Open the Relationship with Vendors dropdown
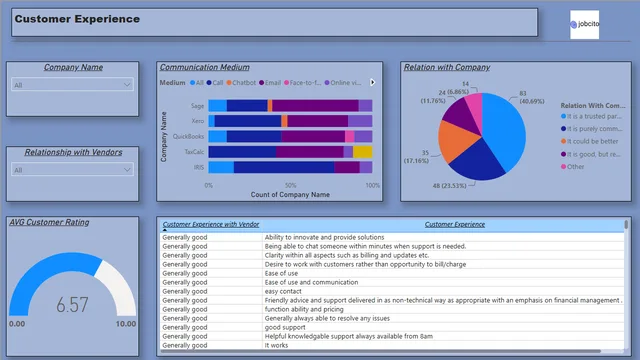The width and height of the screenshot is (640, 360). coord(72,170)
